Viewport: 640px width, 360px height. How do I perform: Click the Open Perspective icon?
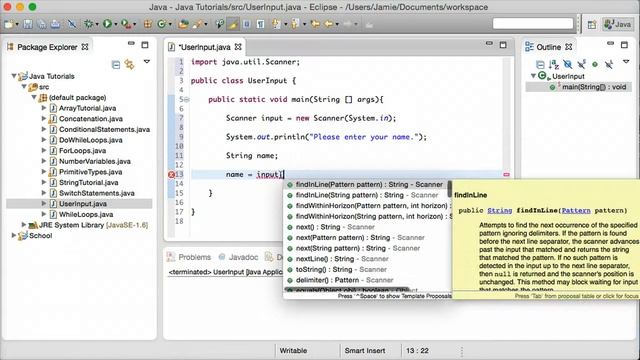tap(592, 24)
